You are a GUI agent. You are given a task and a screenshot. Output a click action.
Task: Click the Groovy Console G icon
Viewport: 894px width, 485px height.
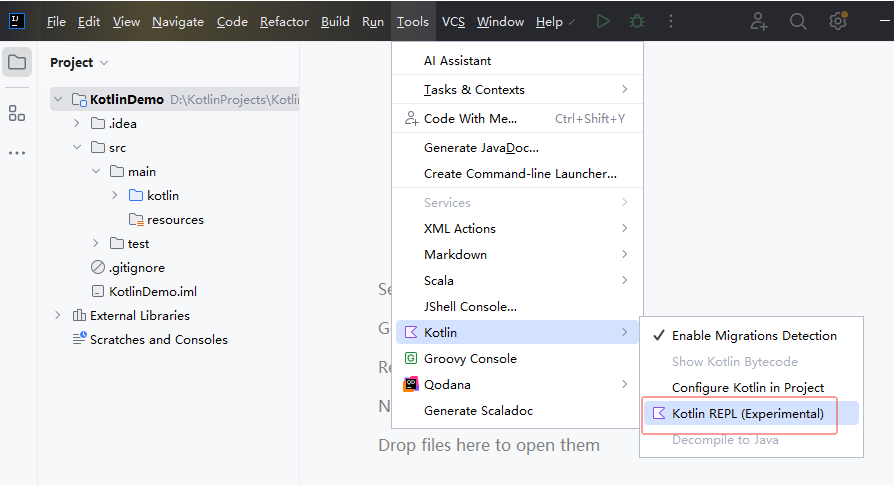411,358
